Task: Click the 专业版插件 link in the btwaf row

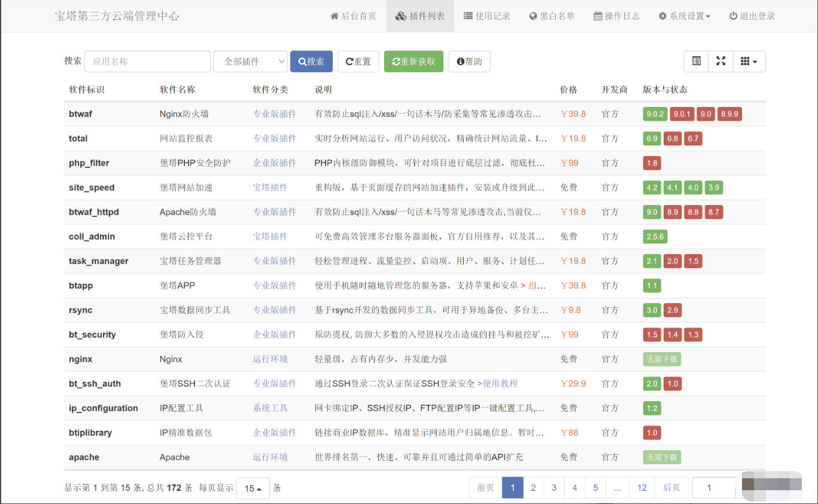Action: click(275, 114)
